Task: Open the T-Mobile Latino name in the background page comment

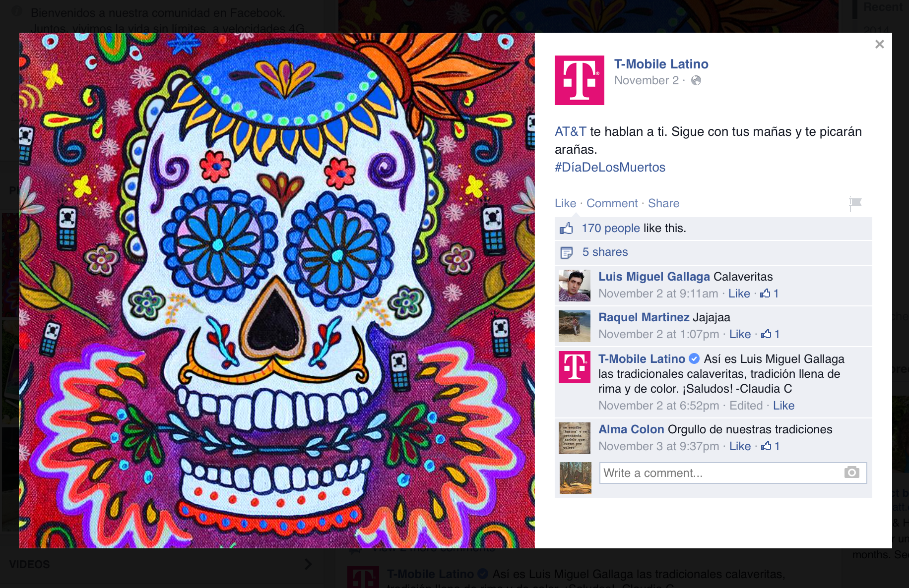Action: click(x=430, y=574)
